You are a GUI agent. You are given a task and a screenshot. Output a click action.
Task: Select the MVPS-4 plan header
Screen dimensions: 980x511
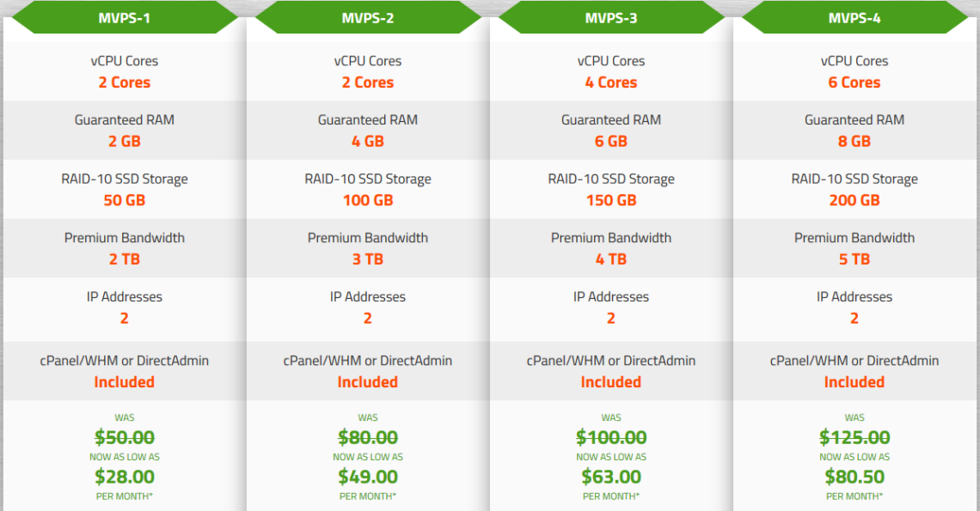854,17
